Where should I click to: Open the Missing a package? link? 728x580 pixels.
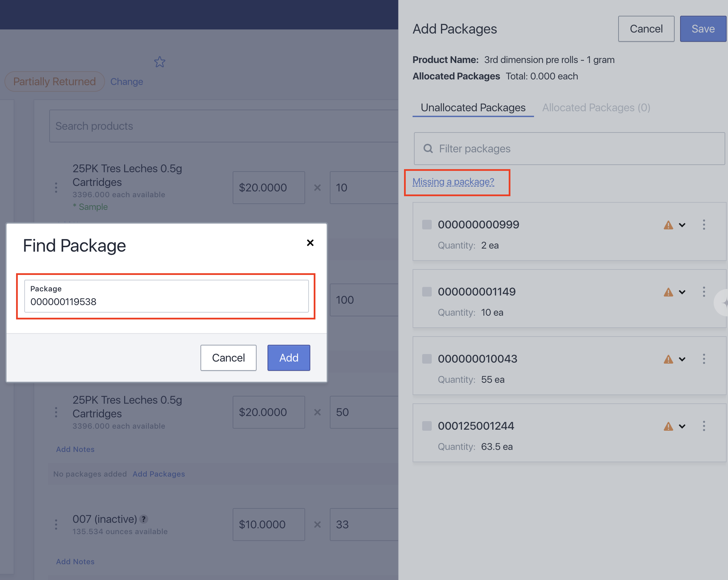pos(453,182)
